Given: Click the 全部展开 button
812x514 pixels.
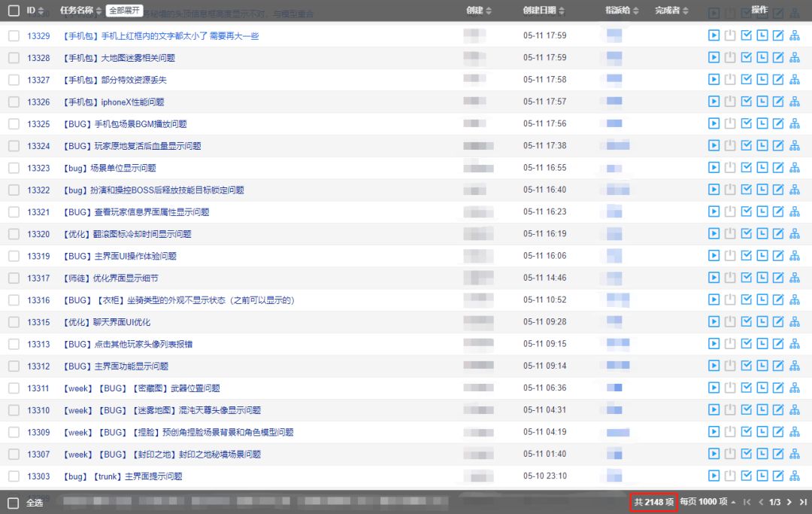Looking at the screenshot, I should click(124, 11).
